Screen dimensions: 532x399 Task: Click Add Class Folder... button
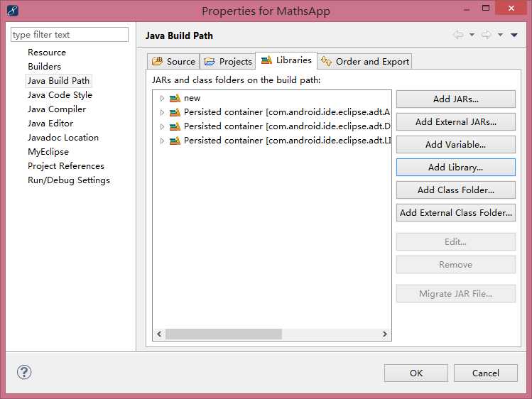click(456, 190)
